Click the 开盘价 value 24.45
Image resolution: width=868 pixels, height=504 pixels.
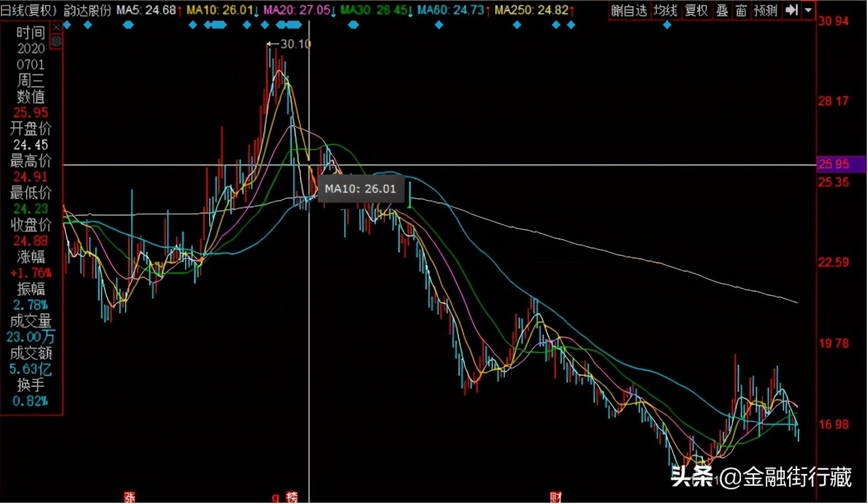31,145
